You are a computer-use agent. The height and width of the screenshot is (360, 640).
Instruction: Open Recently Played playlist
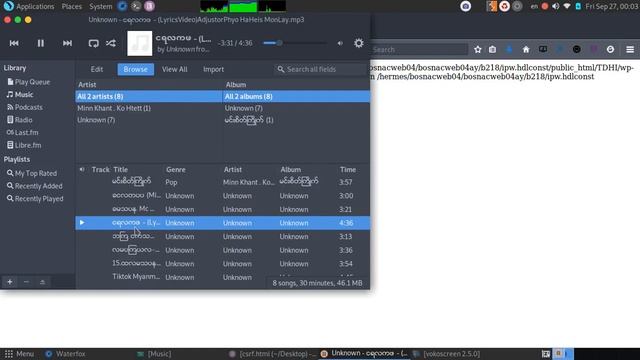click(35, 199)
